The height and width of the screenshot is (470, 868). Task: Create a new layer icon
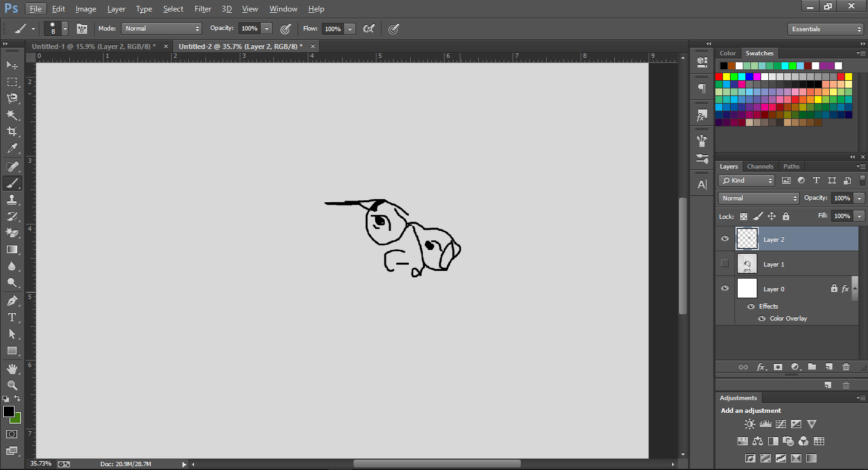click(x=829, y=367)
